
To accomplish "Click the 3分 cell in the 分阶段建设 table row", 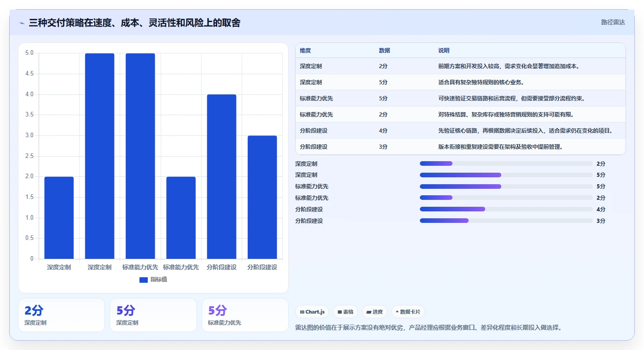I will coord(383,147).
